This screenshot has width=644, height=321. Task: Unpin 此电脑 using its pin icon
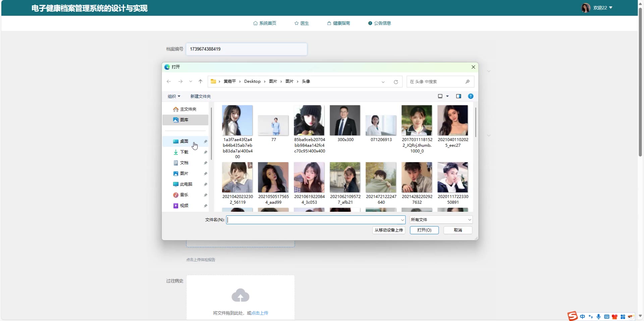(205, 184)
